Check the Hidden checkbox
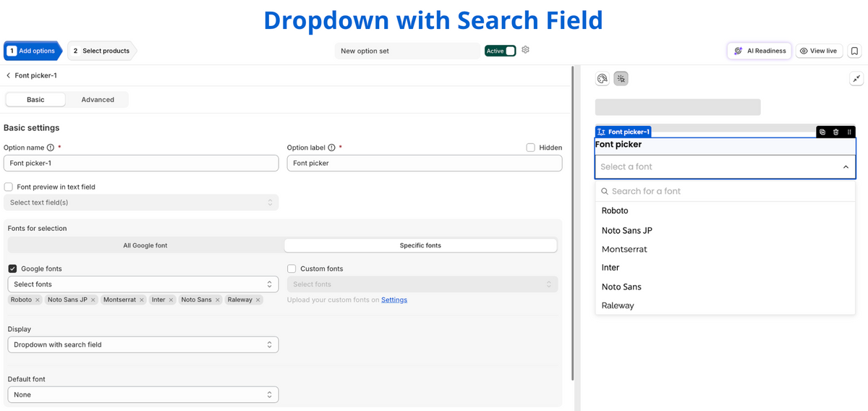The image size is (868, 411). 531,148
